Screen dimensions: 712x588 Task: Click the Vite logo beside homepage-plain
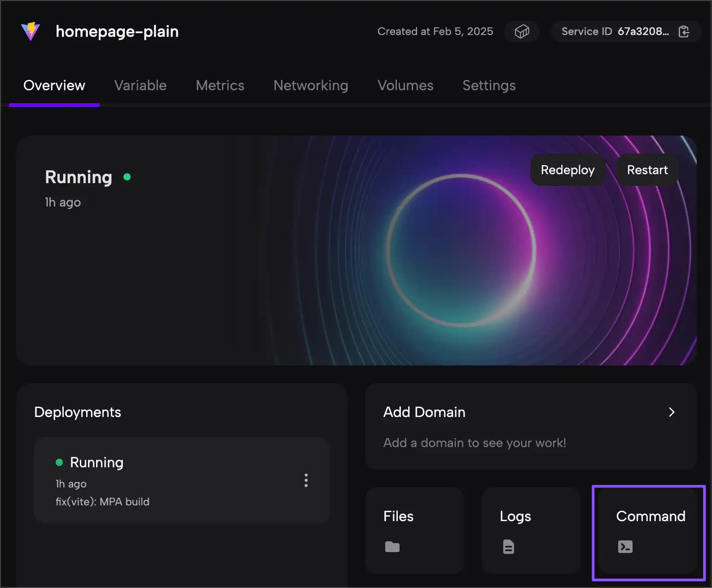(x=31, y=31)
